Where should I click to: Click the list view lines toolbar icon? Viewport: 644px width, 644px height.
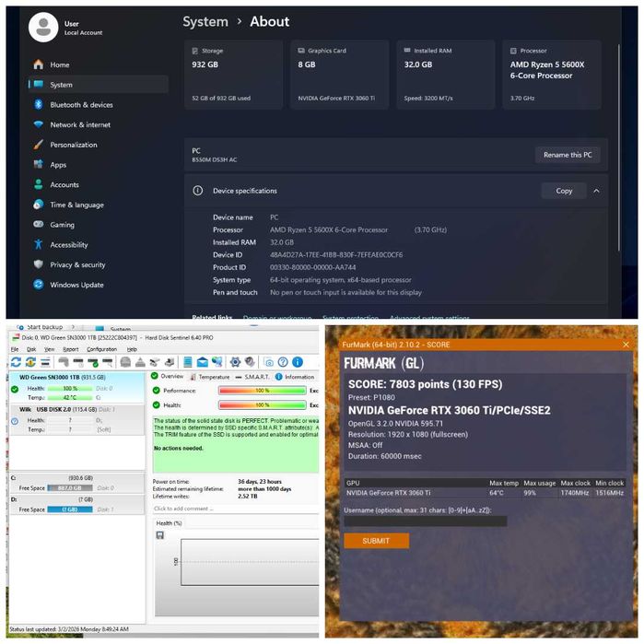pos(45,362)
